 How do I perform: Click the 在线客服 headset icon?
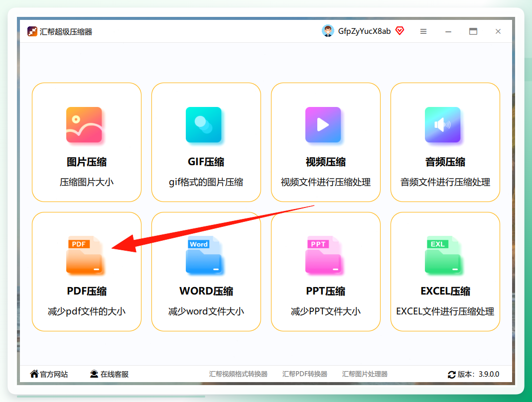[x=94, y=374]
